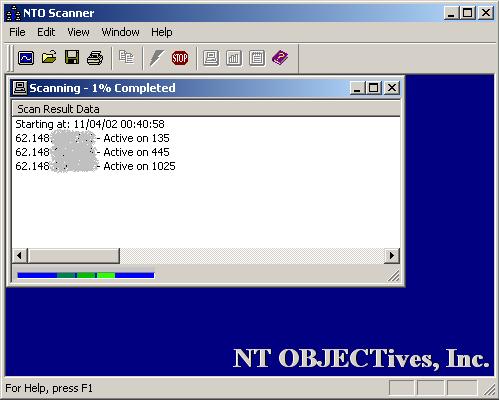Print results using the printer icon

tap(95, 58)
